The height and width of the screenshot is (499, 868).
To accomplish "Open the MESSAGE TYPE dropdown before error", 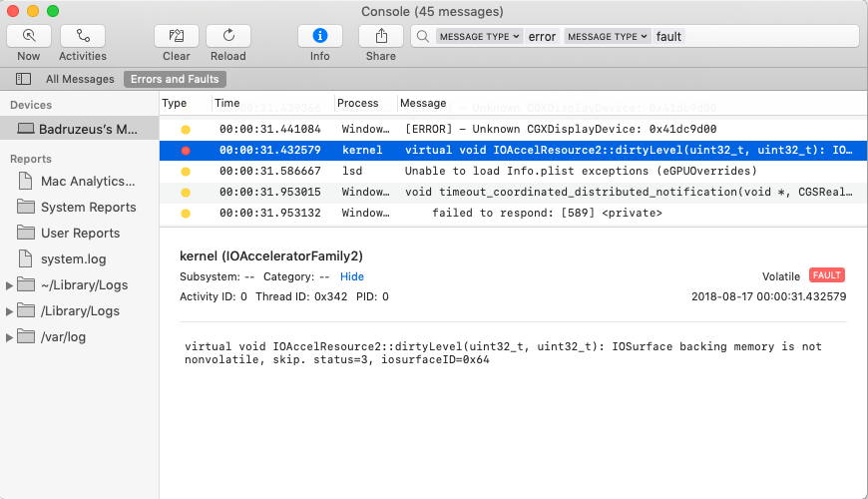I will pos(479,37).
